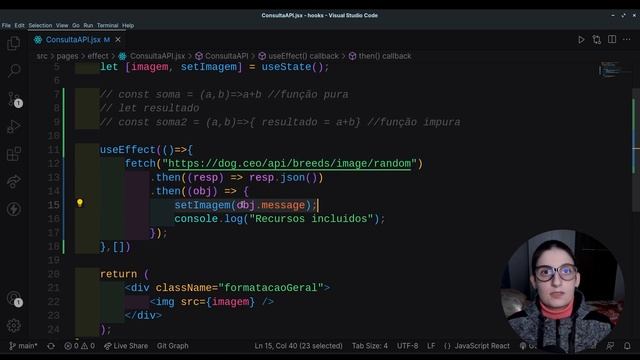Close the ConsultaAPI.jsx tab
Image resolution: width=640 pixels, height=360 pixels.
coord(118,40)
